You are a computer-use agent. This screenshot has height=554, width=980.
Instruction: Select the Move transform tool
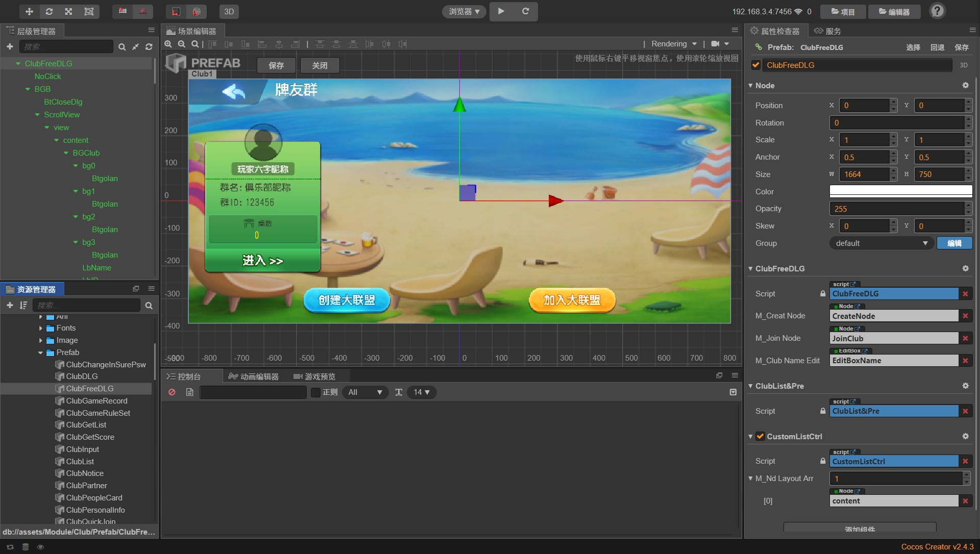pos(29,11)
